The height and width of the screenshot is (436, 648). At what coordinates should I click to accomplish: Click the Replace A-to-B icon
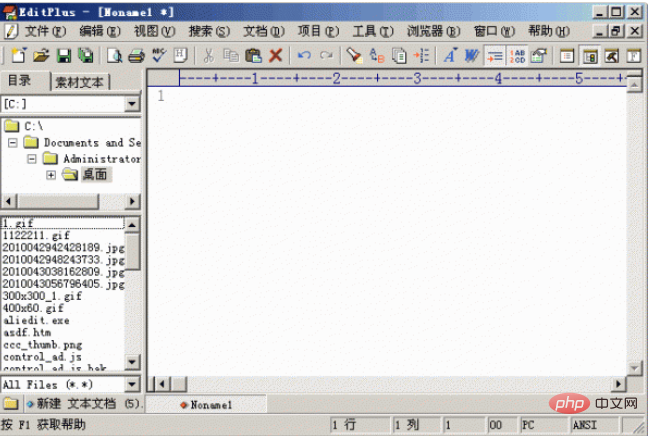click(x=377, y=55)
